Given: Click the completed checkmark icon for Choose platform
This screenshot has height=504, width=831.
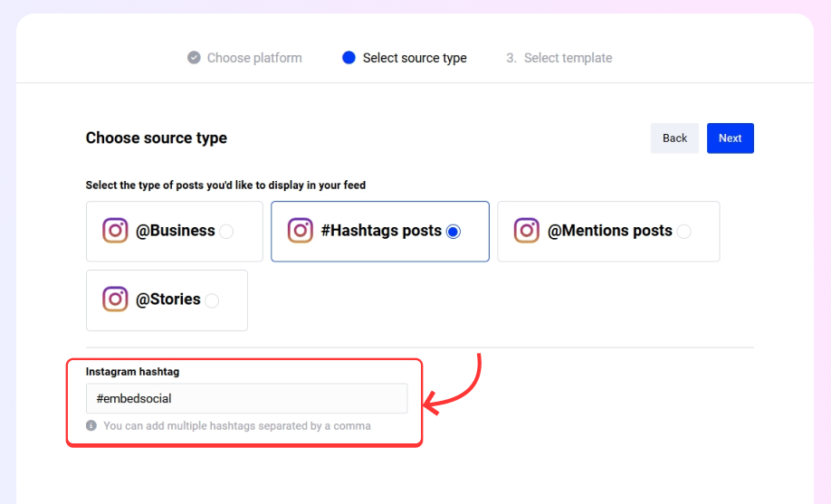Looking at the screenshot, I should [x=194, y=57].
